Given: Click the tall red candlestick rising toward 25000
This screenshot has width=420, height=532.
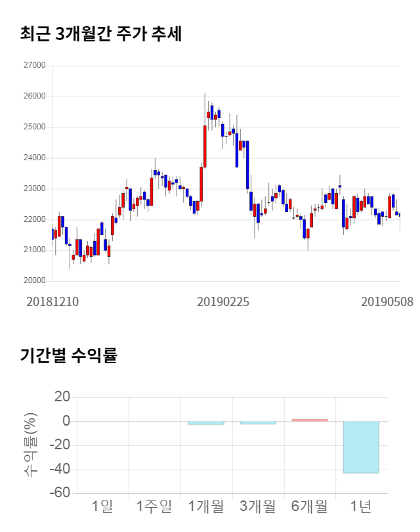Looking at the screenshot, I should pos(205,146).
